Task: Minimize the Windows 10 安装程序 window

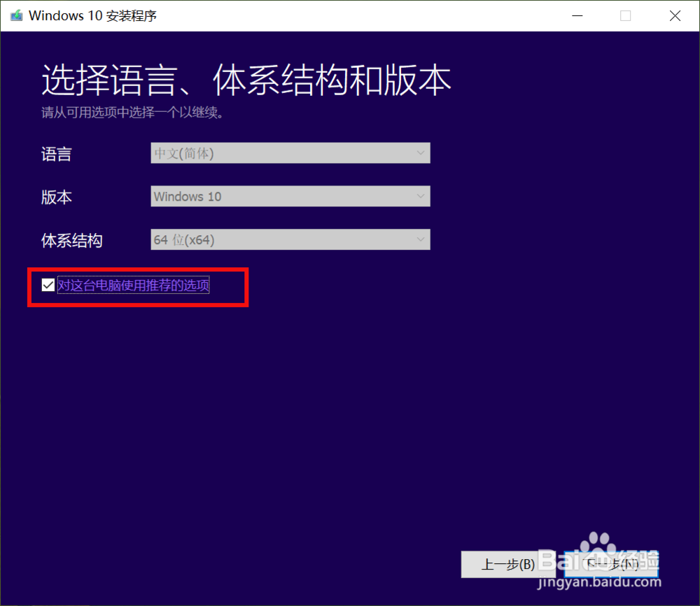Action: pyautogui.click(x=577, y=15)
